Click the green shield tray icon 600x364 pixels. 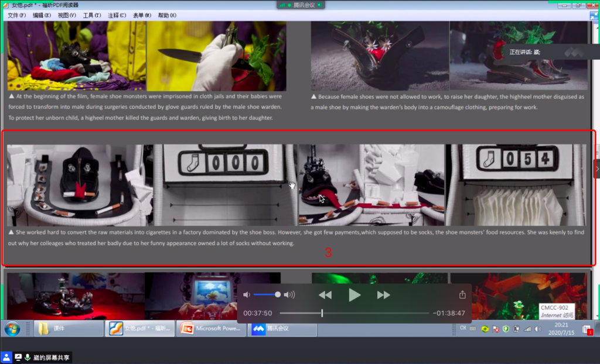click(506, 329)
